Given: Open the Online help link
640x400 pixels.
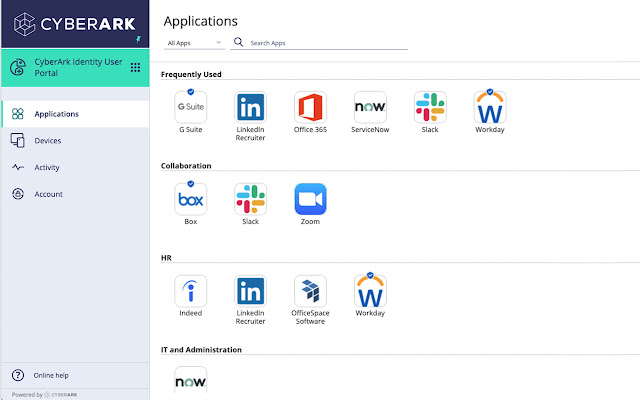Looking at the screenshot, I should [x=51, y=375].
